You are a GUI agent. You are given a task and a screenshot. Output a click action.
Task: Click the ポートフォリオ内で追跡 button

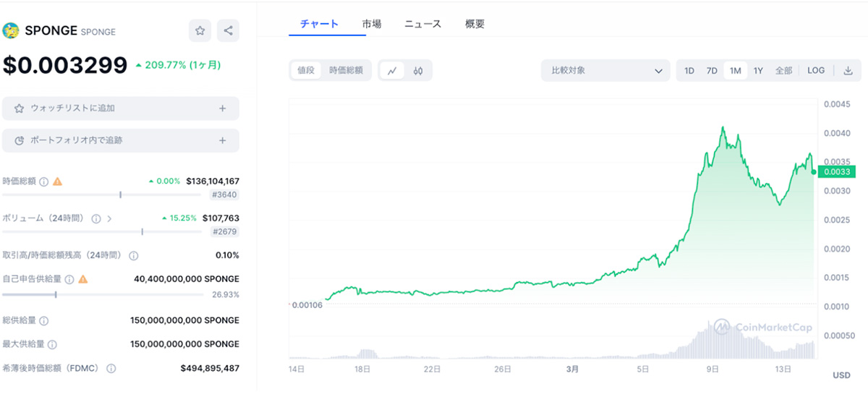tap(121, 140)
